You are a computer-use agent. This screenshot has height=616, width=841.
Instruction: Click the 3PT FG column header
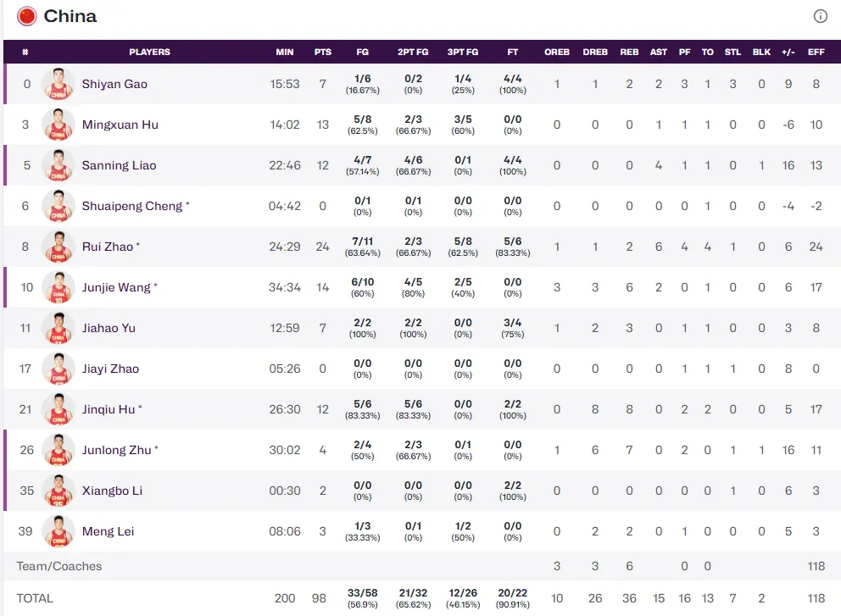click(x=463, y=52)
